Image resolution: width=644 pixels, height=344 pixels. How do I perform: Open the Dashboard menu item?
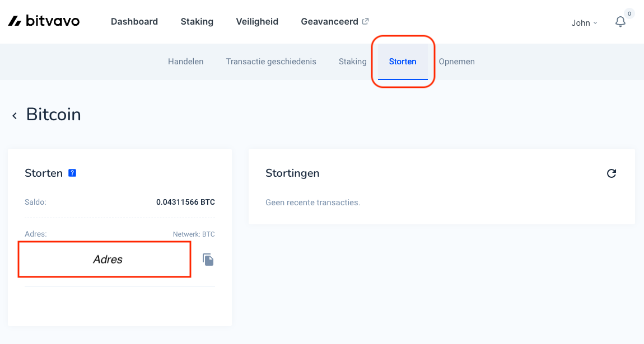click(134, 21)
